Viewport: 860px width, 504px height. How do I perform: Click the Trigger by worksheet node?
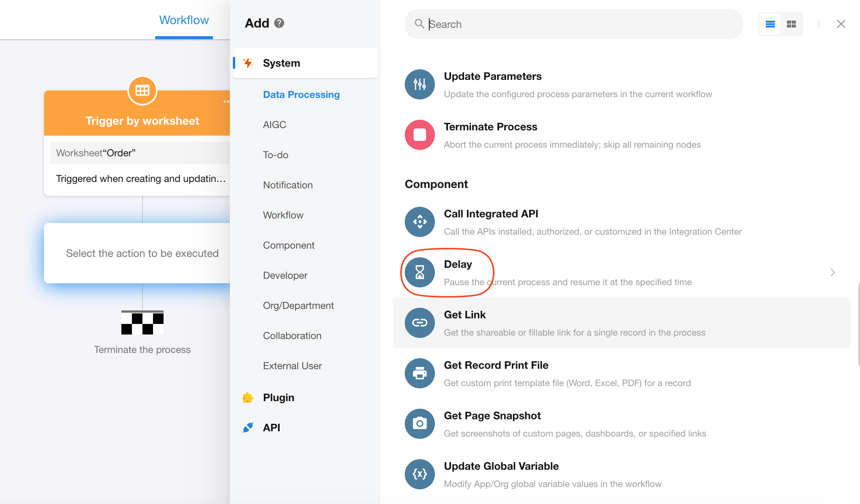click(142, 121)
